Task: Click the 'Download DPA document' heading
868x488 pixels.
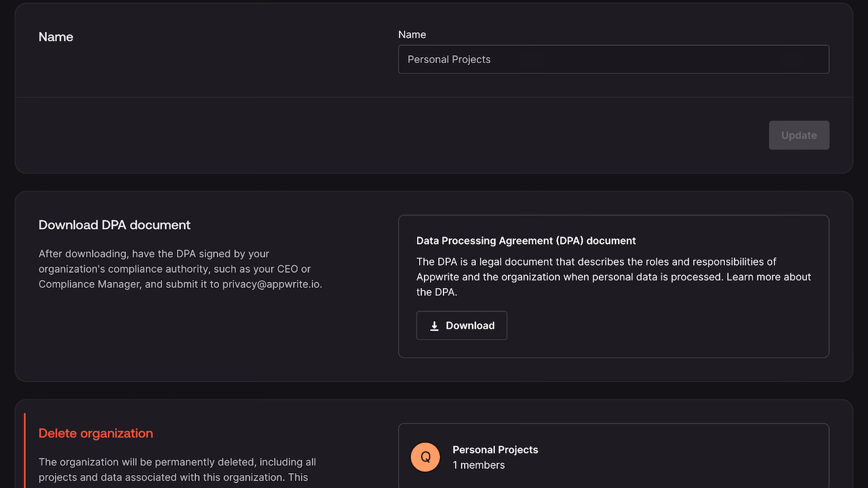Action: (115, 225)
